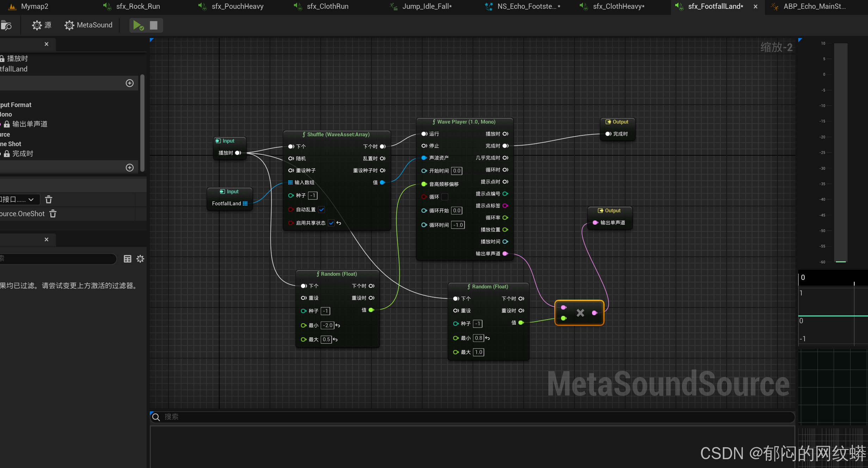Select the multiply math node
The image size is (868, 468).
point(580,313)
